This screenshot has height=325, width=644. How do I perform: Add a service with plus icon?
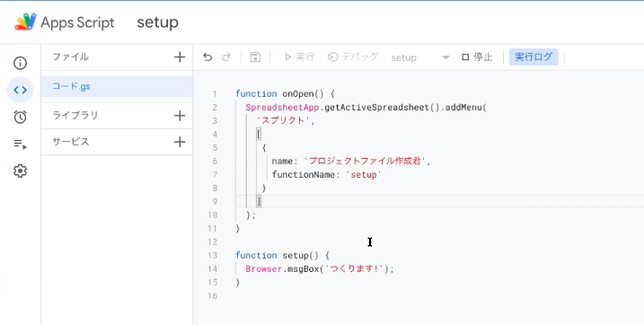[x=180, y=142]
